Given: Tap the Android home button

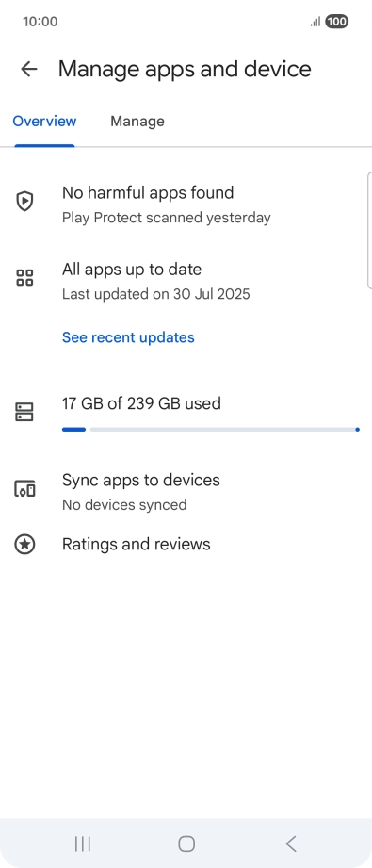Looking at the screenshot, I should pyautogui.click(x=186, y=843).
